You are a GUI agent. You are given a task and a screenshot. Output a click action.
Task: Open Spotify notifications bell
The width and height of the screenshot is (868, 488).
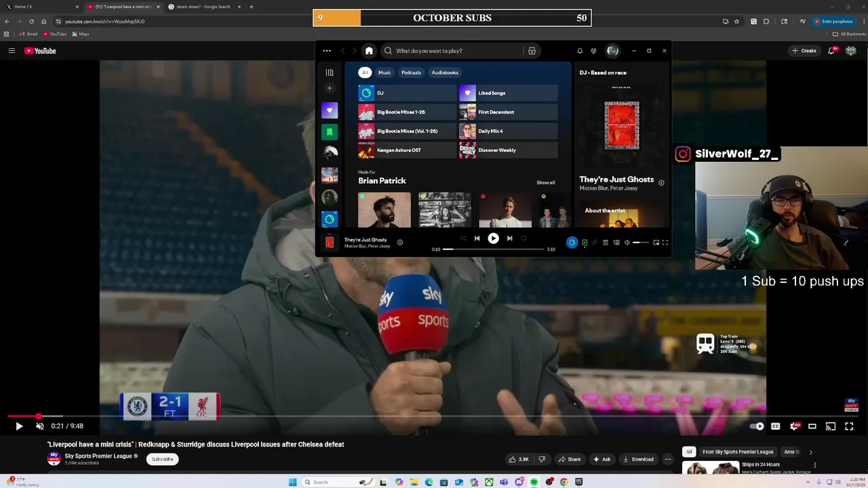pyautogui.click(x=580, y=51)
